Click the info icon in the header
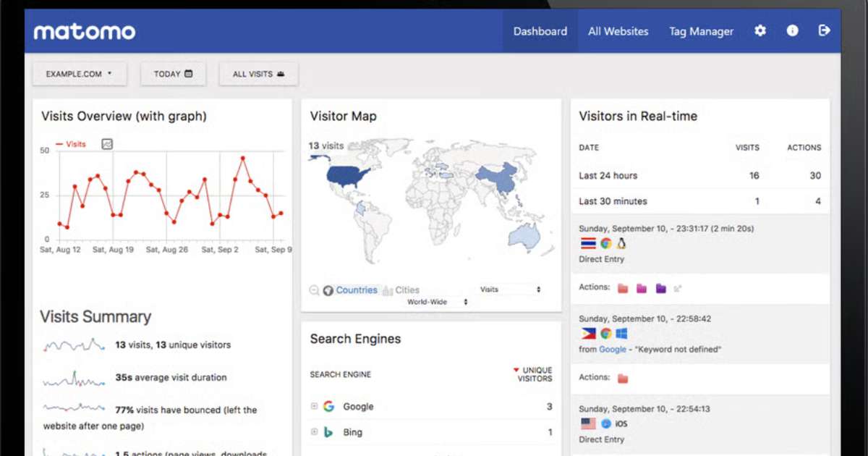Viewport: 868px width, 456px height. tap(792, 31)
